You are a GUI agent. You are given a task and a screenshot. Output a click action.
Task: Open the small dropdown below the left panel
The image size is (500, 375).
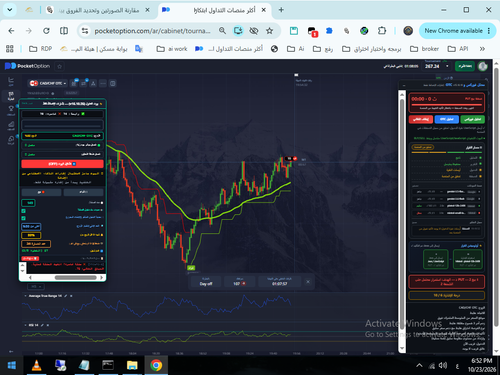pyautogui.click(x=36, y=287)
